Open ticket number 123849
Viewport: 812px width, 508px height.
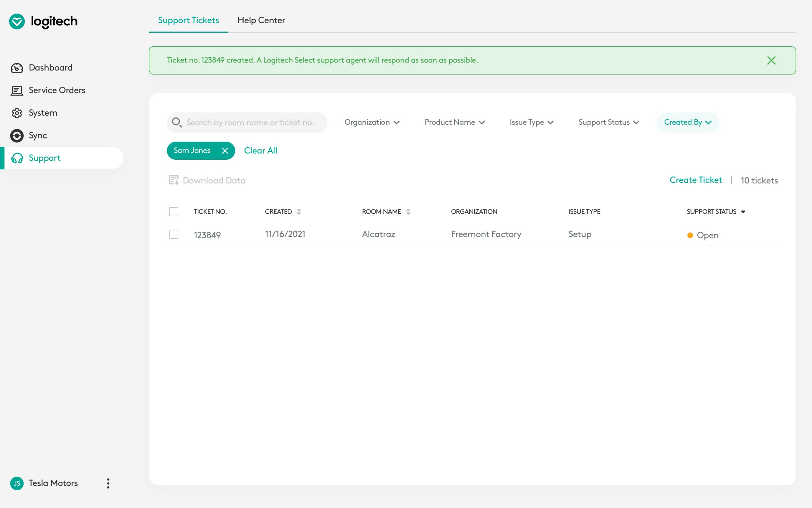[x=207, y=235]
